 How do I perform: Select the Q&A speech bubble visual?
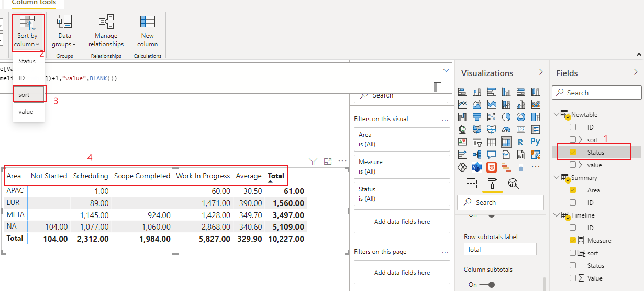[492, 155]
